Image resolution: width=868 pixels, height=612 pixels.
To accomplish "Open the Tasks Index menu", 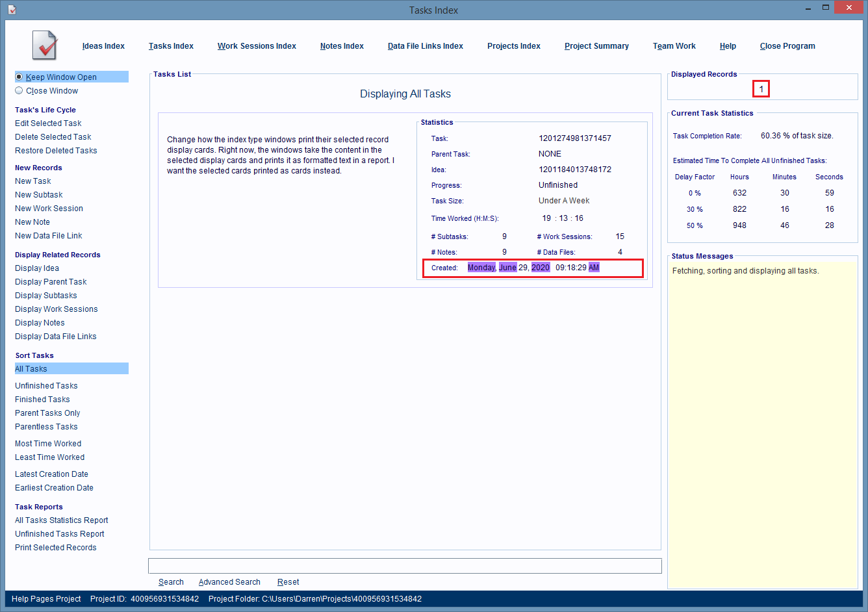I will [171, 46].
